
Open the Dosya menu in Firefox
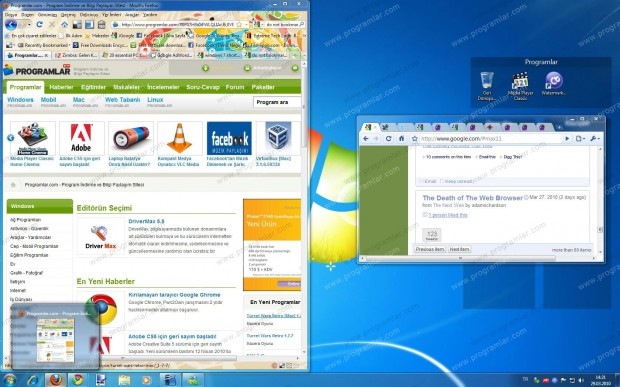[11, 15]
